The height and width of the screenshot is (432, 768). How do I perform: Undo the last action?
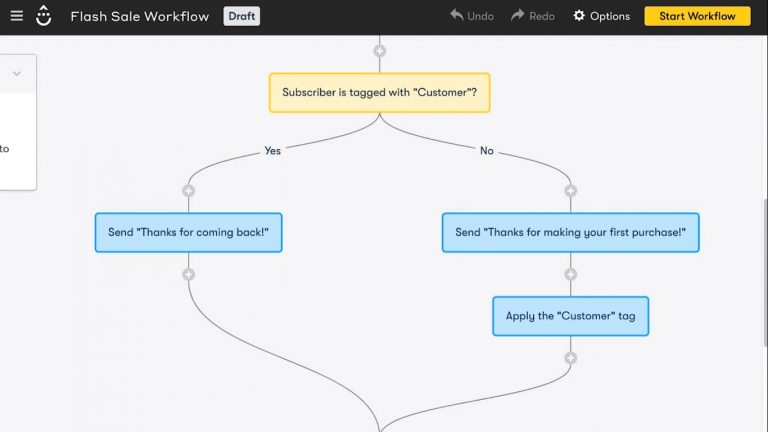472,16
